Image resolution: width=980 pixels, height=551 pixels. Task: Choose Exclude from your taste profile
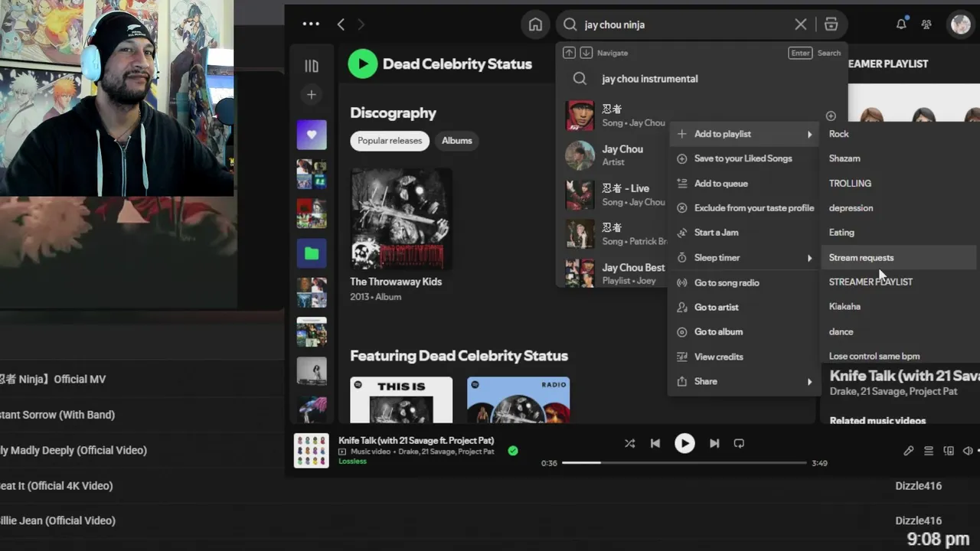[x=744, y=208]
